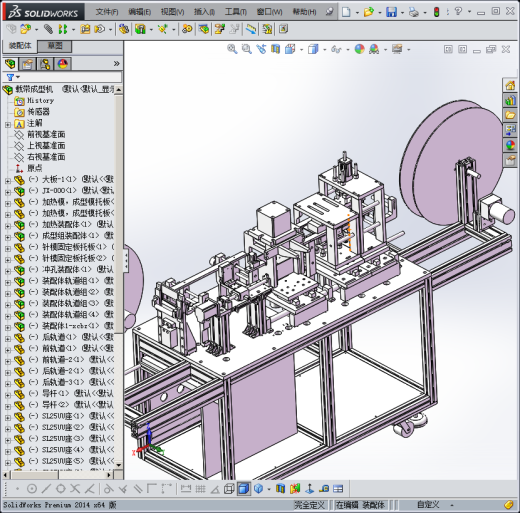Click the tree scrollbar up arrow
The height and width of the screenshot is (513, 520).
[x=118, y=90]
